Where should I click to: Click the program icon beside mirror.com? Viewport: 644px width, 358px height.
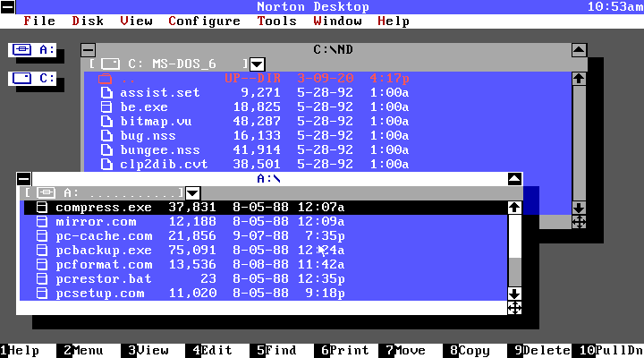42,222
